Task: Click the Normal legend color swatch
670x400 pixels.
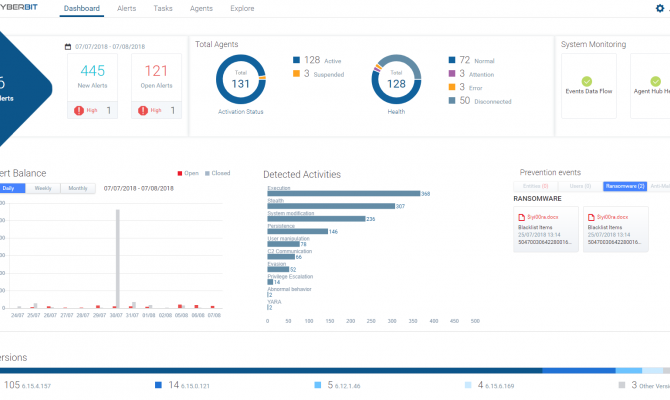Action: point(452,60)
